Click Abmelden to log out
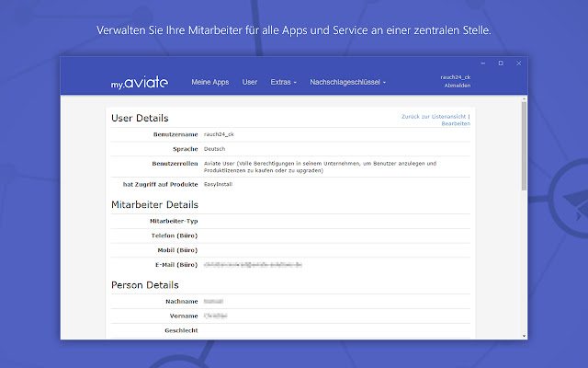 click(x=458, y=86)
